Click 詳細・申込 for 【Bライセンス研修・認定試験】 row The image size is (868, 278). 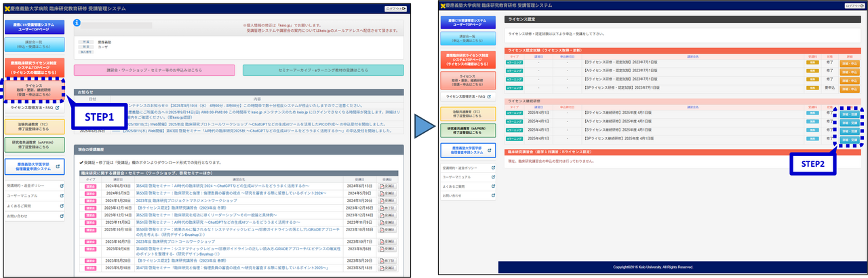tap(850, 62)
